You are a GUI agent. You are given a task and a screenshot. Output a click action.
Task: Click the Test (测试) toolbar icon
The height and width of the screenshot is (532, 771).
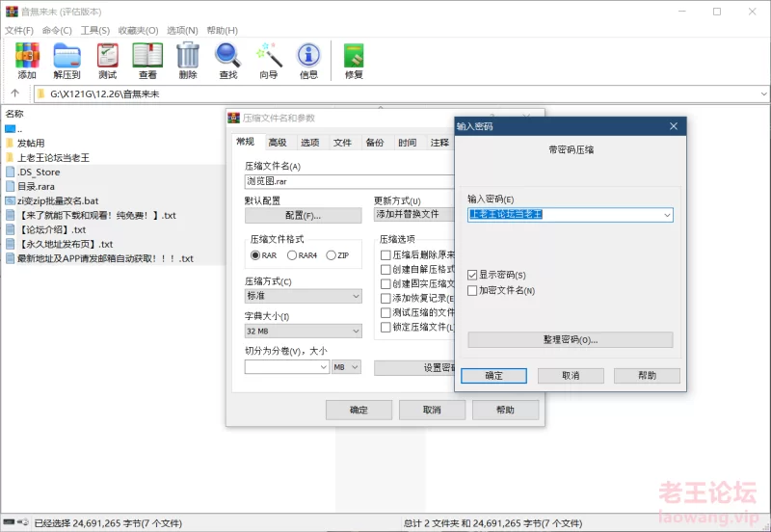point(108,61)
